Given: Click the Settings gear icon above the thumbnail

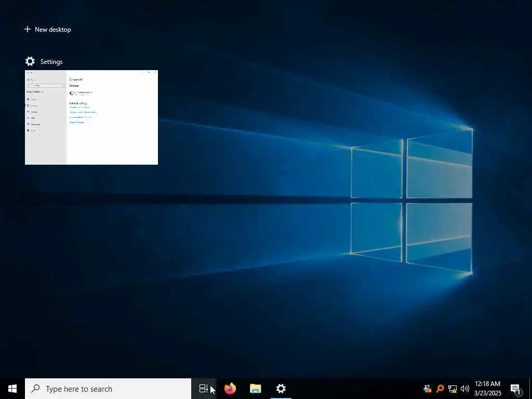Looking at the screenshot, I should tap(30, 61).
